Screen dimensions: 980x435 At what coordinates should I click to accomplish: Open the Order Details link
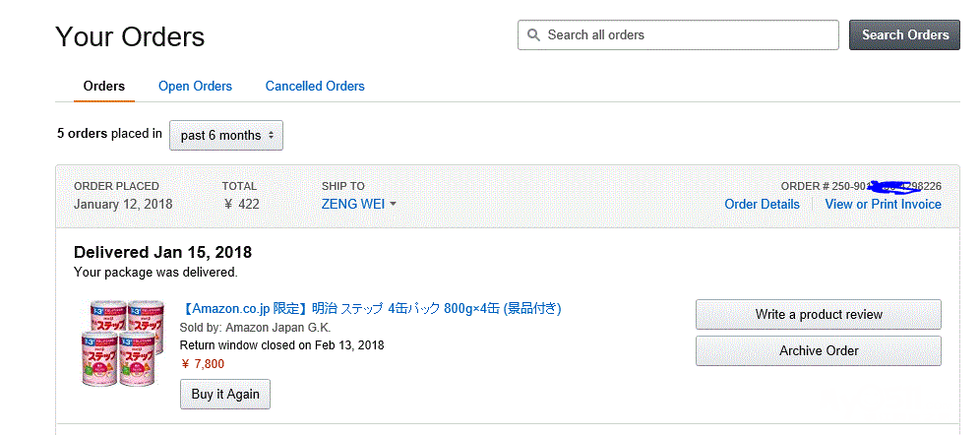762,205
